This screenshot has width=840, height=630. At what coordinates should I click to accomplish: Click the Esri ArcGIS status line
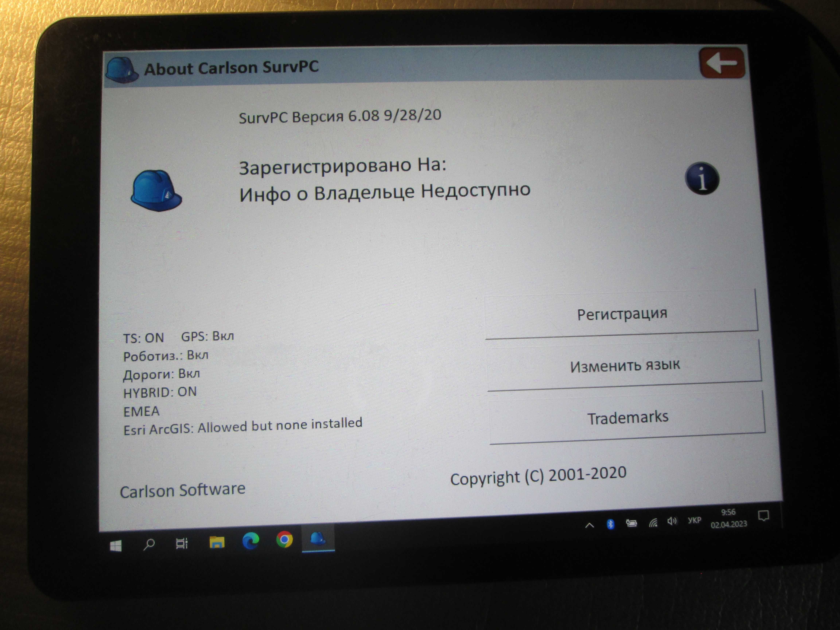[243, 426]
